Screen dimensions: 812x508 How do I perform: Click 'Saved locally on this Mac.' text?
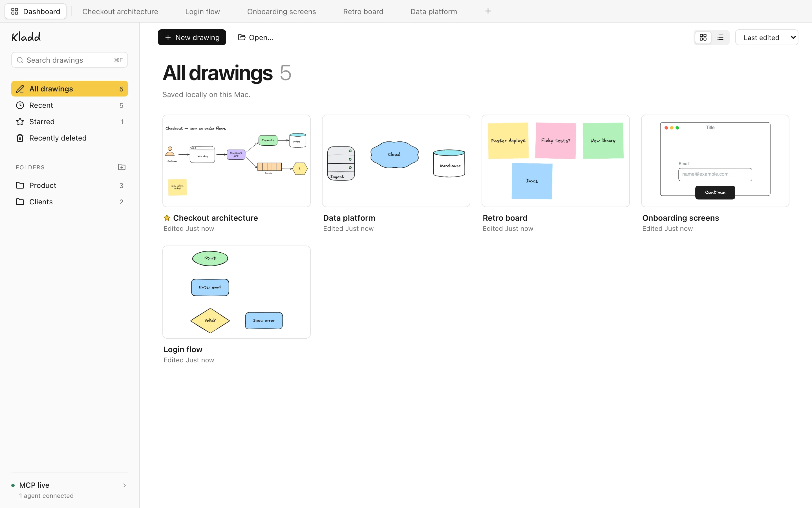click(206, 95)
